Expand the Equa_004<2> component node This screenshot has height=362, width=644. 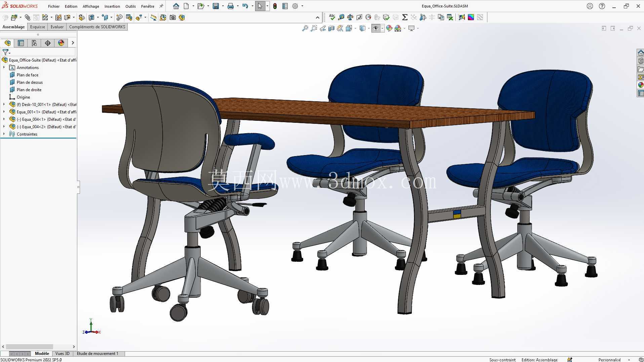[4, 126]
